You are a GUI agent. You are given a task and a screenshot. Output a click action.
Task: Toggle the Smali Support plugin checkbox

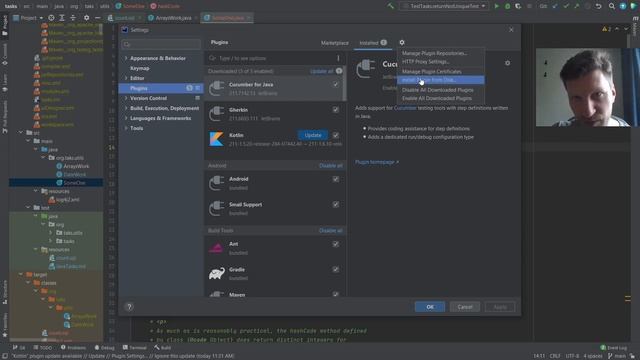336,204
